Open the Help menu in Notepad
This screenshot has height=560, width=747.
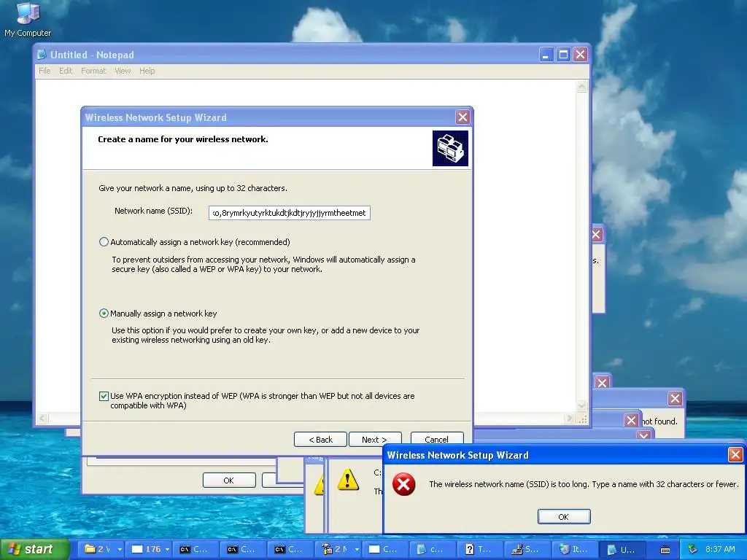coord(147,71)
